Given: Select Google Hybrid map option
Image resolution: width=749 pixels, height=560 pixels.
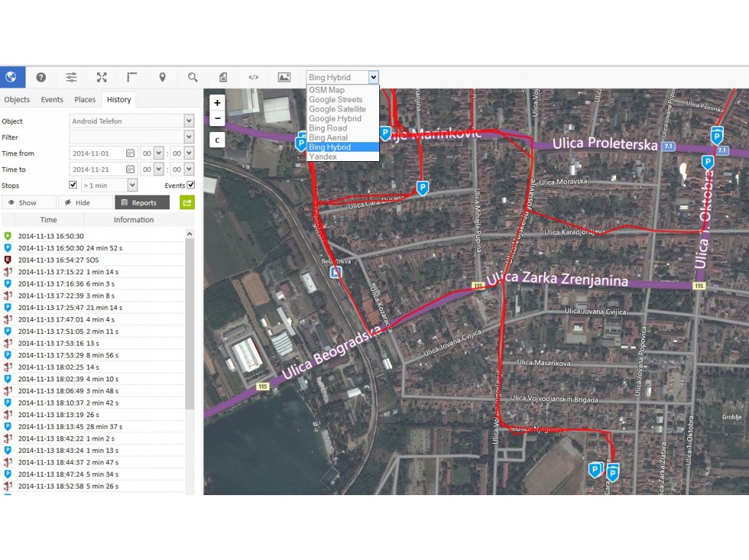Looking at the screenshot, I should [335, 118].
